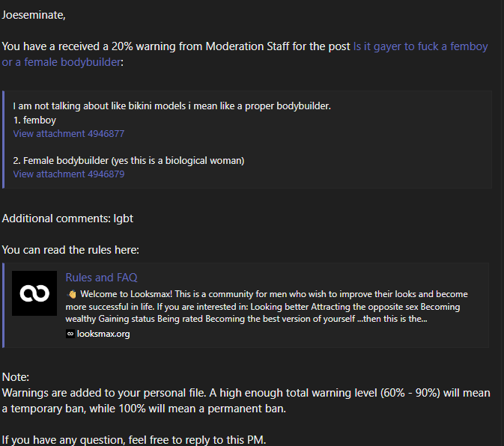
Task: Click the Welcome to Looksmax preview description
Action: click(270, 307)
